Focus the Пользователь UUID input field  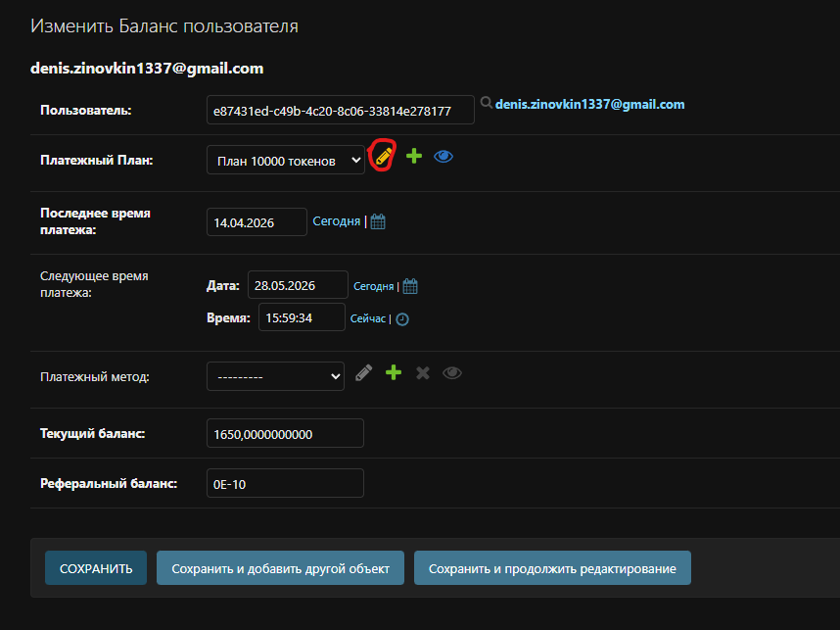(x=340, y=110)
